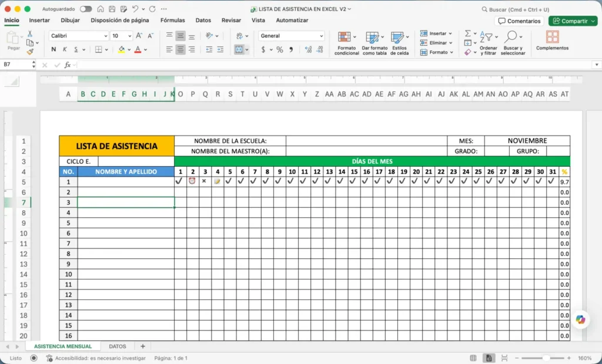Open the Fórmulas ribbon tab
This screenshot has height=364, width=602.
pos(172,21)
